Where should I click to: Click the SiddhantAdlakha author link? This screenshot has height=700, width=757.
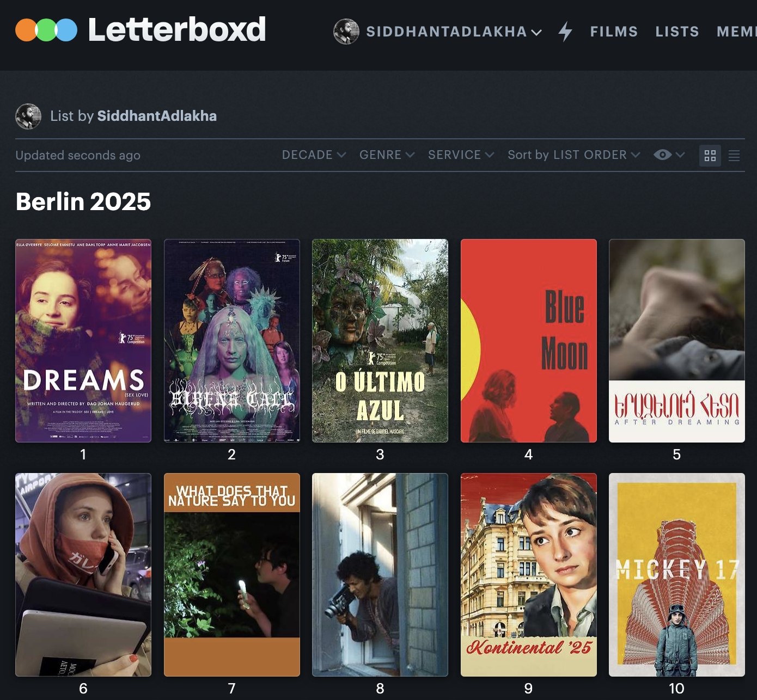(x=157, y=116)
